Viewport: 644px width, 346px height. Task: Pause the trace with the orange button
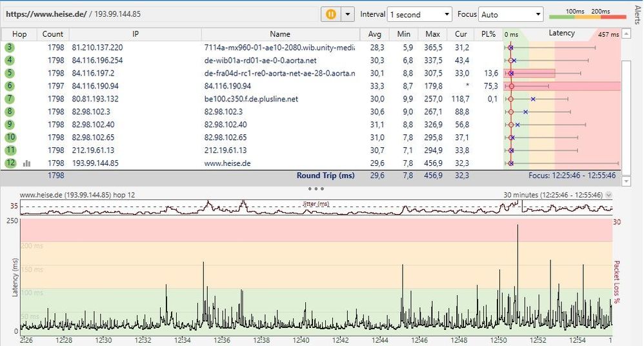[331, 14]
